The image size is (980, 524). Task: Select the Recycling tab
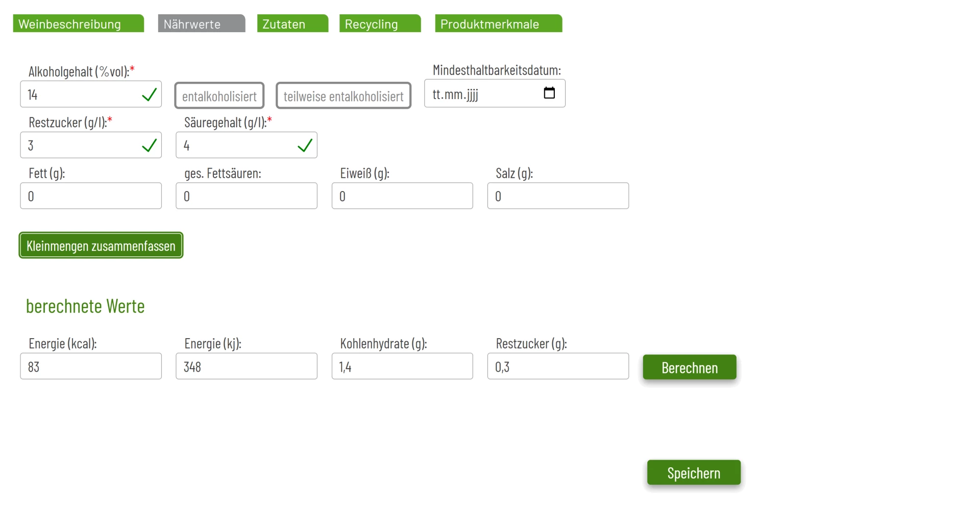[x=380, y=24]
